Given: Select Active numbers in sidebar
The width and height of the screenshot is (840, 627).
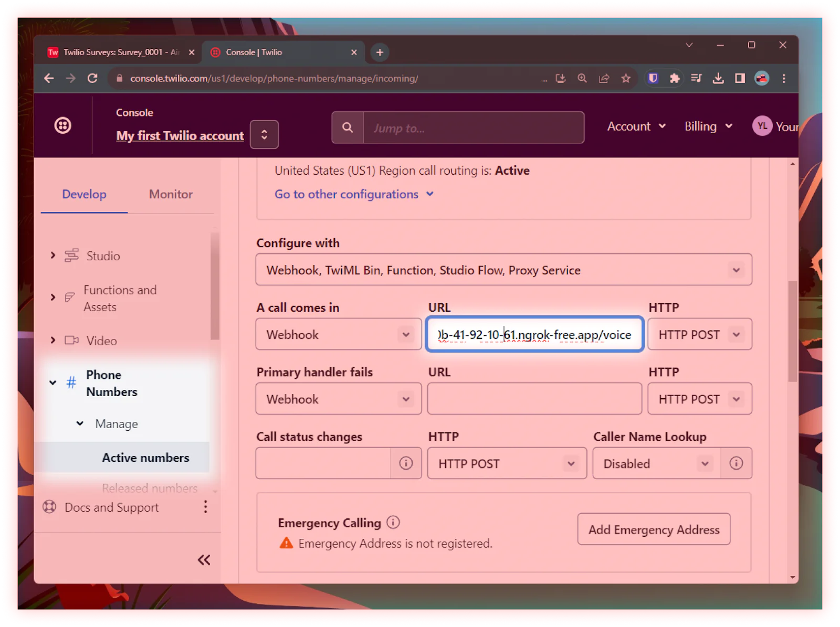Looking at the screenshot, I should [145, 458].
